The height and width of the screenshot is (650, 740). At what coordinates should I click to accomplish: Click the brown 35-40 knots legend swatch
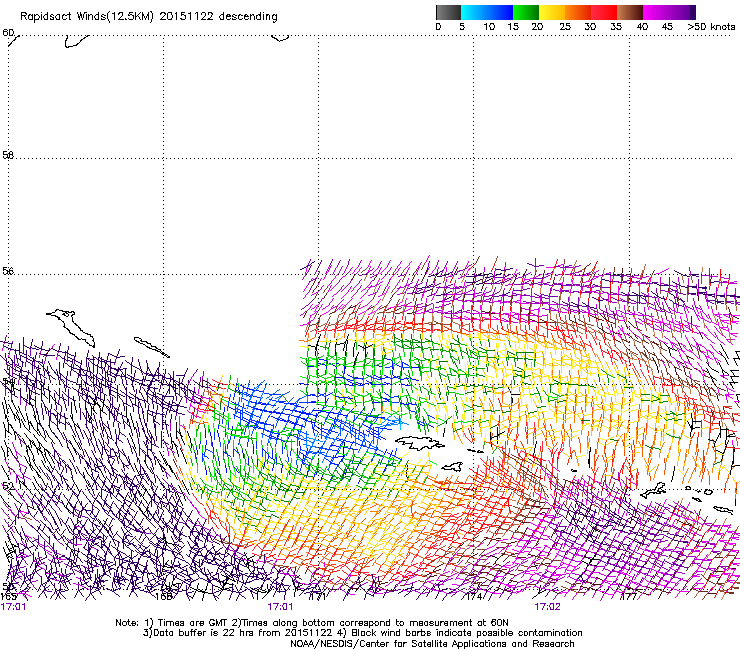click(x=630, y=12)
